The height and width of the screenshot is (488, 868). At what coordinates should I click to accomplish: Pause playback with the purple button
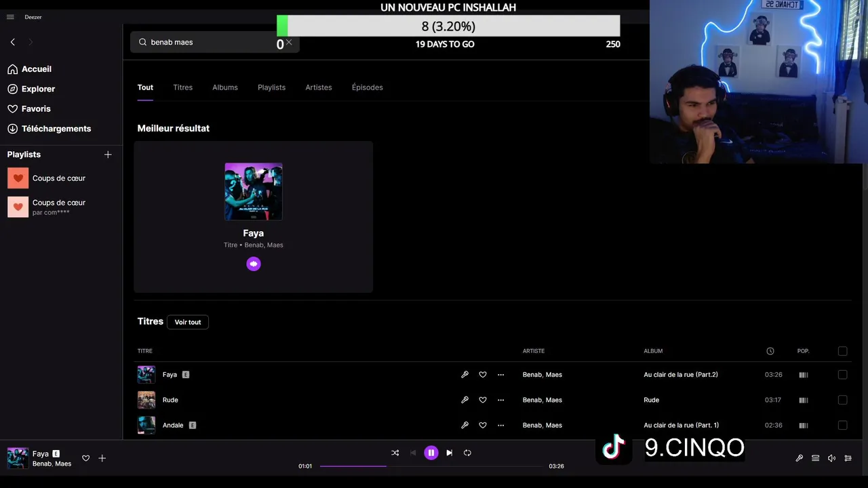coord(431,453)
